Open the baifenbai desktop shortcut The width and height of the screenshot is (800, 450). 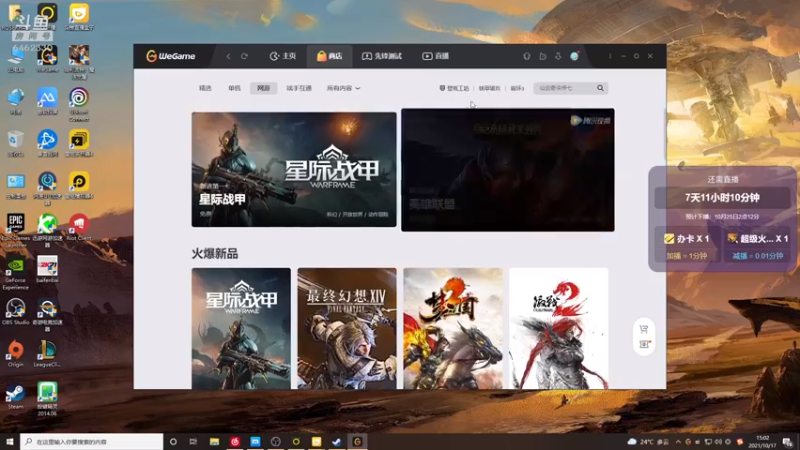click(x=47, y=269)
